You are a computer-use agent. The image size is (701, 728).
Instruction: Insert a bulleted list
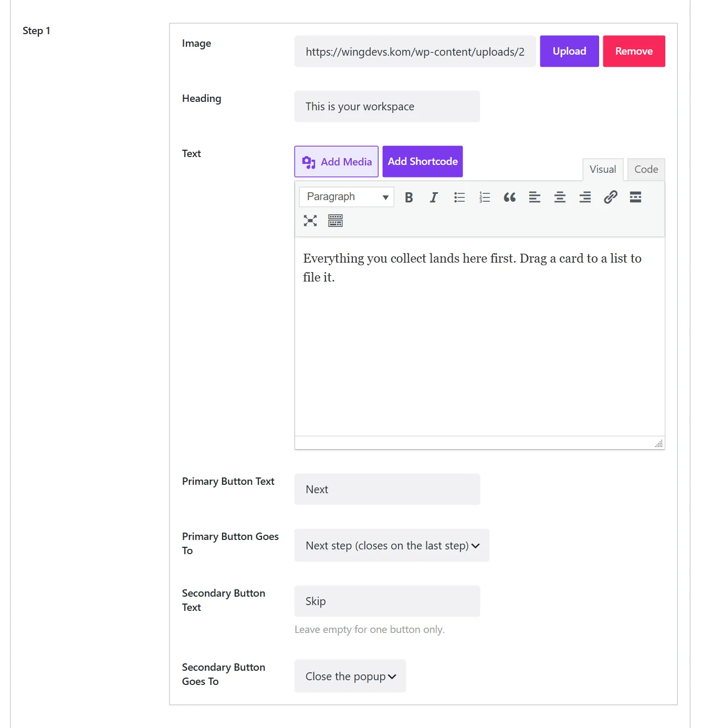tap(459, 197)
